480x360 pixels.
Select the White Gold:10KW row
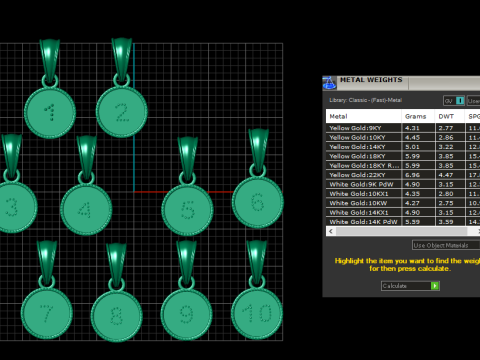point(403,203)
